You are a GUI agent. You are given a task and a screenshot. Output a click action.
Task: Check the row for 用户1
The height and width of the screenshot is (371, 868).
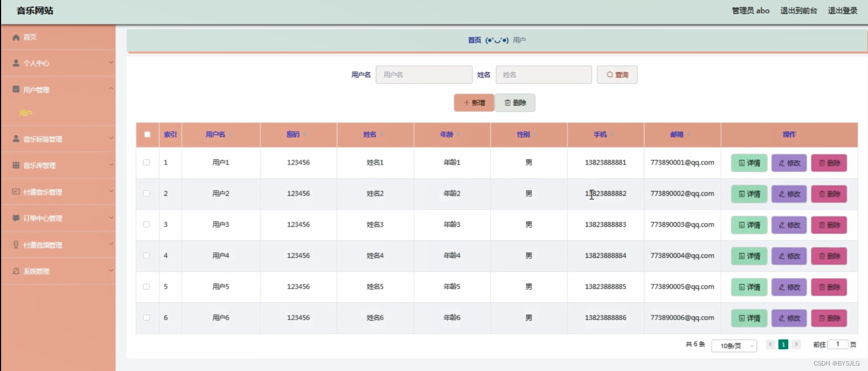point(146,162)
